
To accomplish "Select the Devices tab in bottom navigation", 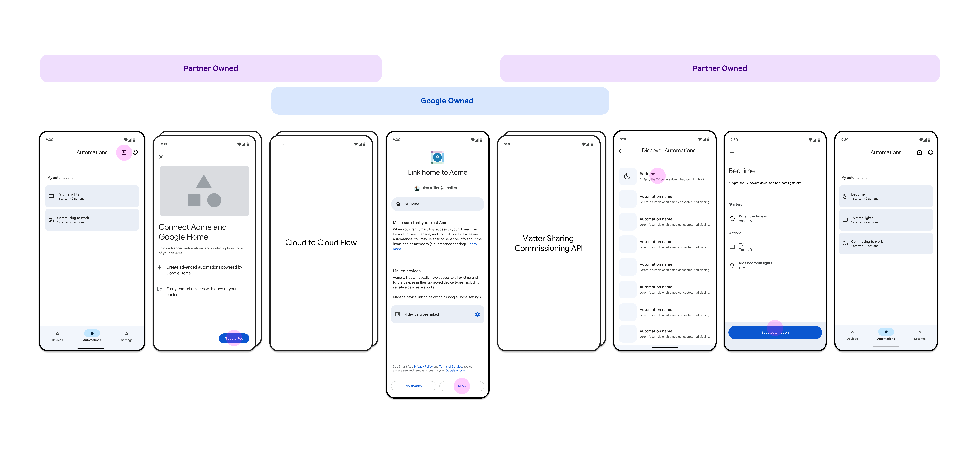I will pos(57,336).
